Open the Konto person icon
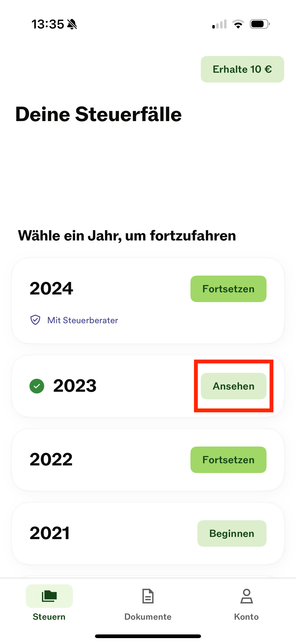Image resolution: width=296 pixels, height=644 pixels. 246,596
